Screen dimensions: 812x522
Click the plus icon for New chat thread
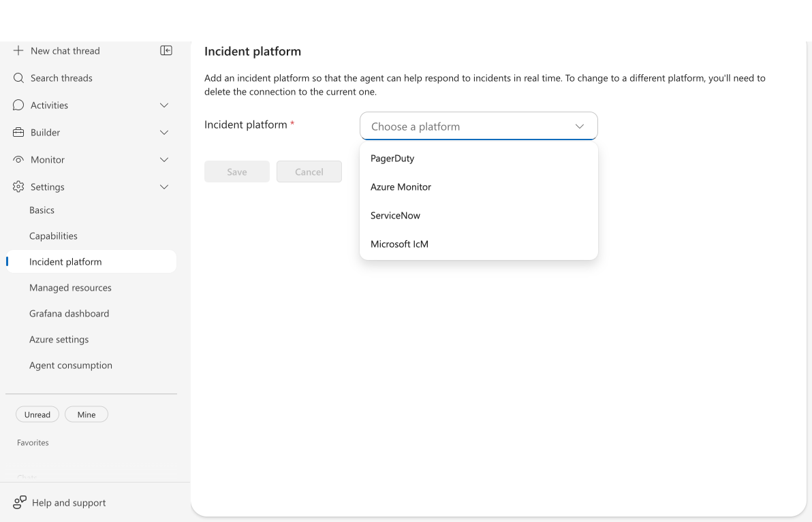click(x=18, y=50)
